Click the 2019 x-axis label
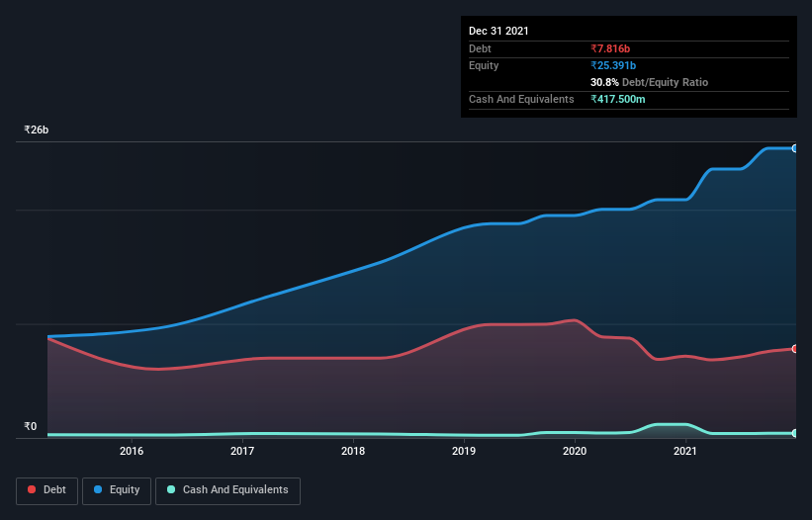 464,451
